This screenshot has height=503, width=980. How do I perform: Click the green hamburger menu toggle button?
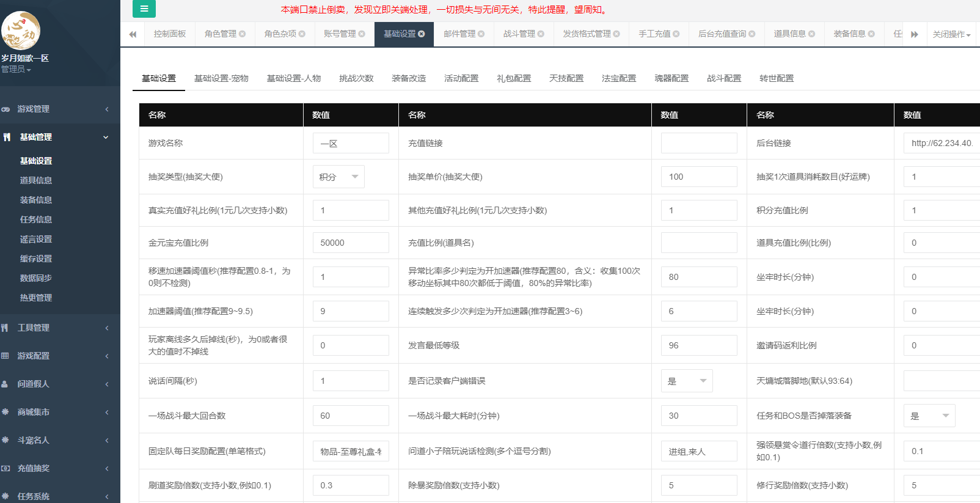point(144,9)
